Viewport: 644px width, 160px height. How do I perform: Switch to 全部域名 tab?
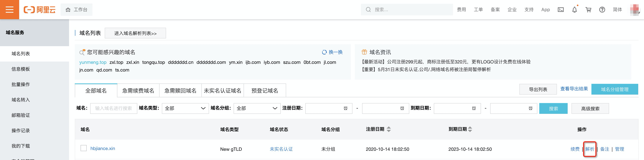tap(96, 91)
